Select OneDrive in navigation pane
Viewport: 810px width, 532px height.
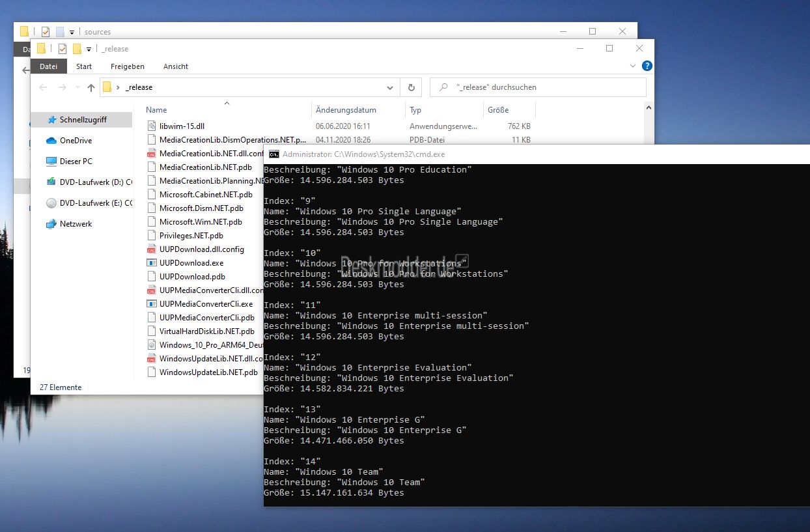click(x=76, y=141)
